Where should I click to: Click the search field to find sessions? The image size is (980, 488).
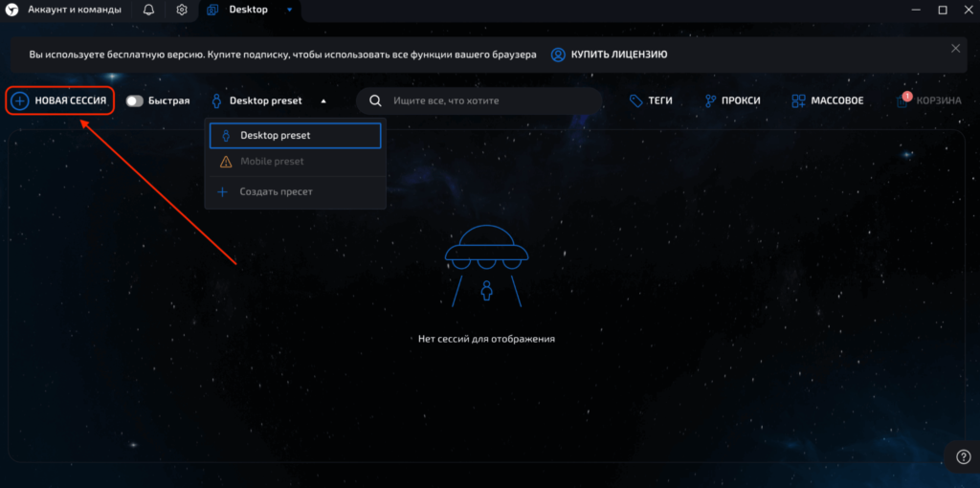pyautogui.click(x=488, y=100)
